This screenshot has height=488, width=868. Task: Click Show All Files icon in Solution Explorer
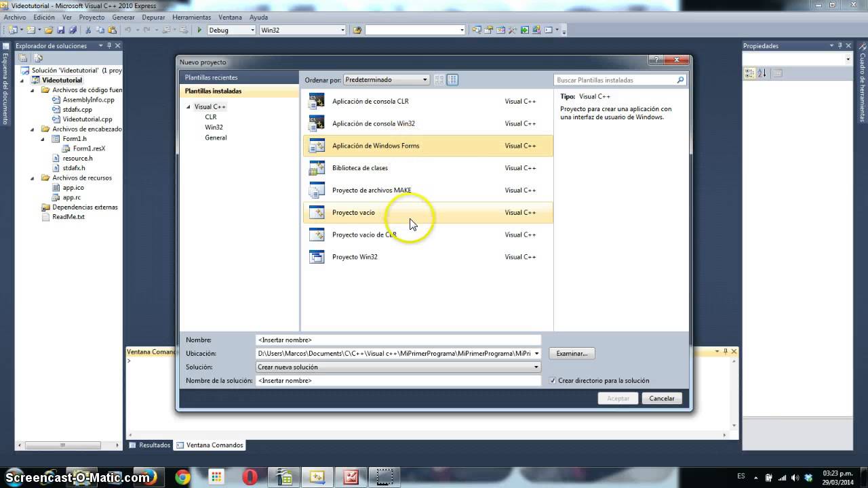(x=39, y=58)
